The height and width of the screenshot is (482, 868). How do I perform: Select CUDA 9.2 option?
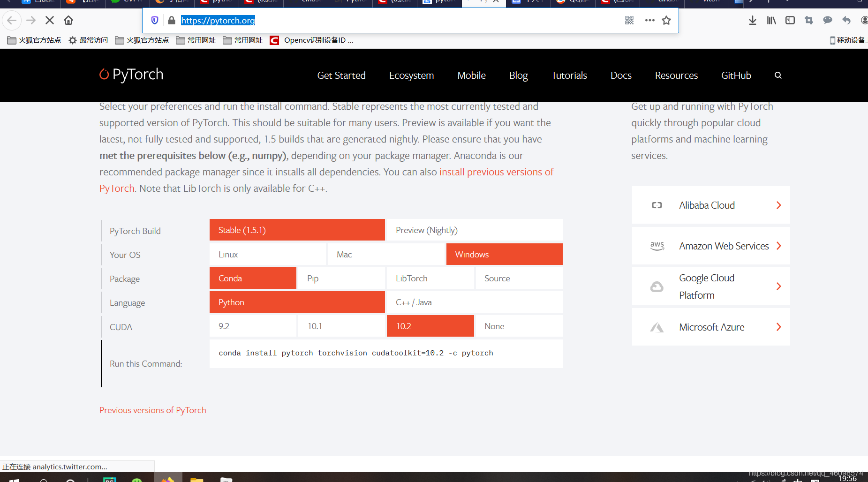click(253, 326)
